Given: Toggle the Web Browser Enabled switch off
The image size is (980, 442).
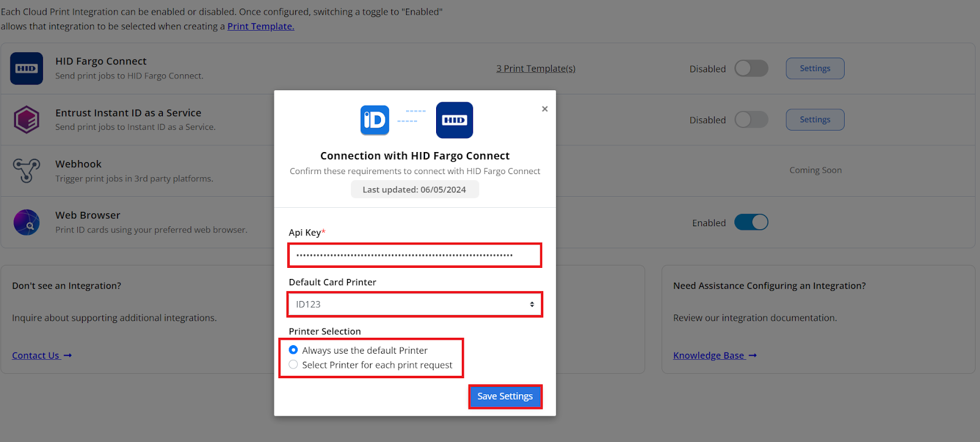Looking at the screenshot, I should click(x=752, y=222).
